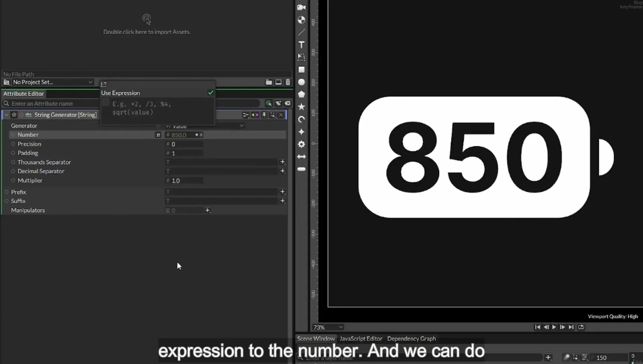This screenshot has width=643, height=364.
Task: Open the Dependency Graph tab
Action: coord(412,339)
